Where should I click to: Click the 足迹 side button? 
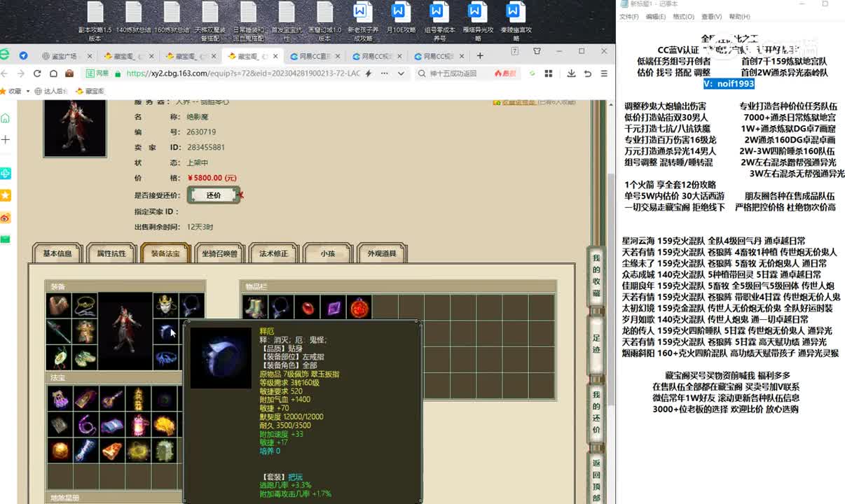pyautogui.click(x=596, y=344)
